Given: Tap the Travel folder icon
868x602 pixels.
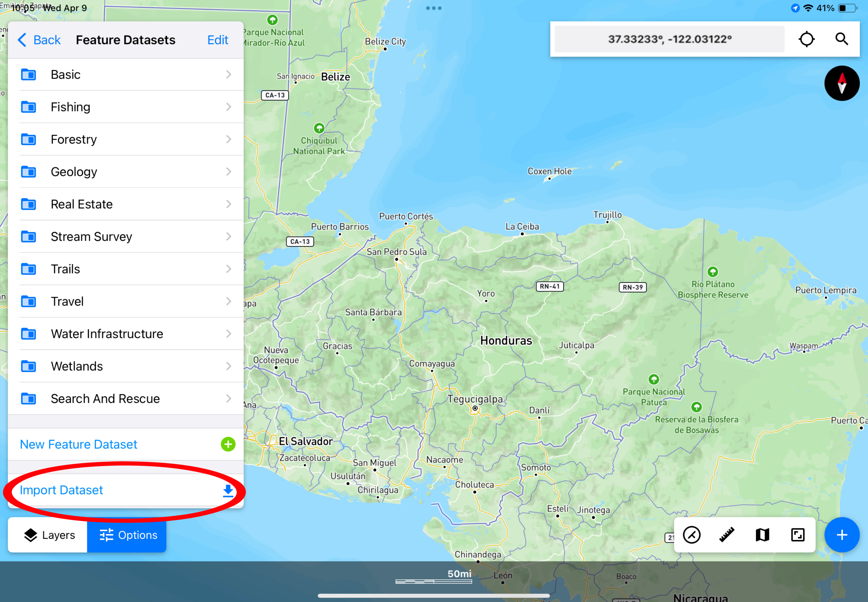Looking at the screenshot, I should pos(28,302).
